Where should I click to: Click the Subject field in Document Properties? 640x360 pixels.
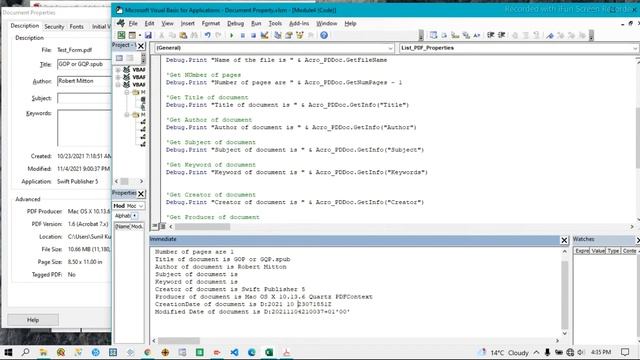[x=84, y=98]
